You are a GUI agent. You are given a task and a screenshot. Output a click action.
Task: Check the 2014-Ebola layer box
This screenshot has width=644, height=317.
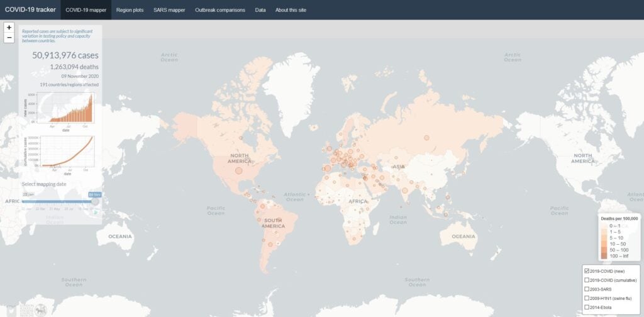[587, 307]
